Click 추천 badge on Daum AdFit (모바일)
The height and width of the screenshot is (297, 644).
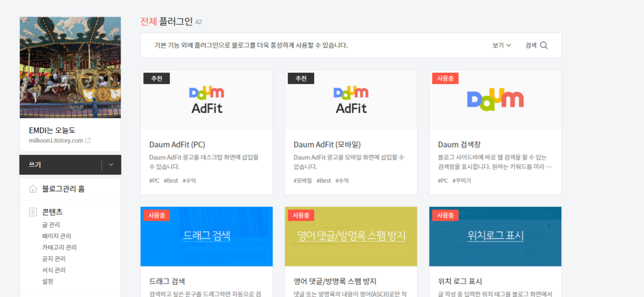[x=301, y=79]
